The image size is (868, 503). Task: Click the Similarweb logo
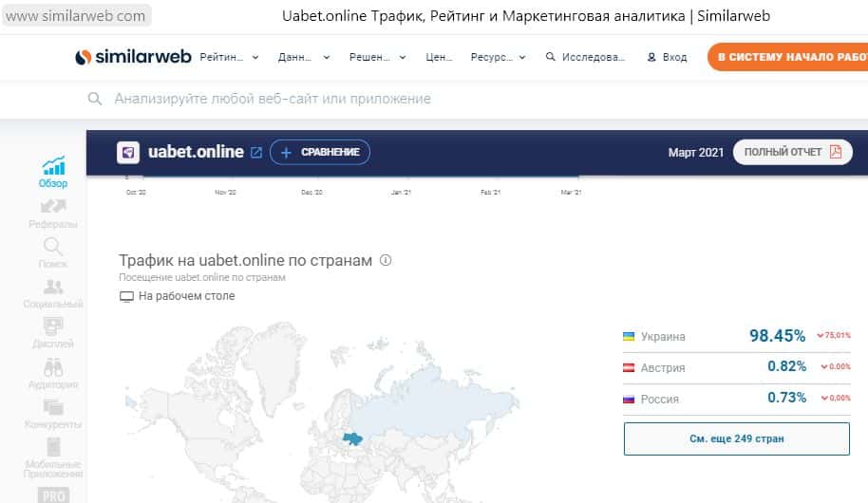coord(133,56)
